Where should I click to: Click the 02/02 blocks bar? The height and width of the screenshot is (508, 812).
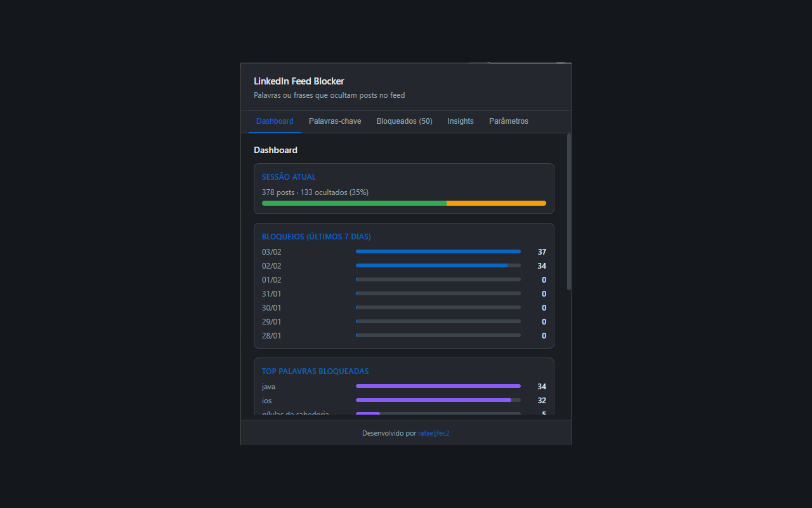tap(438, 266)
